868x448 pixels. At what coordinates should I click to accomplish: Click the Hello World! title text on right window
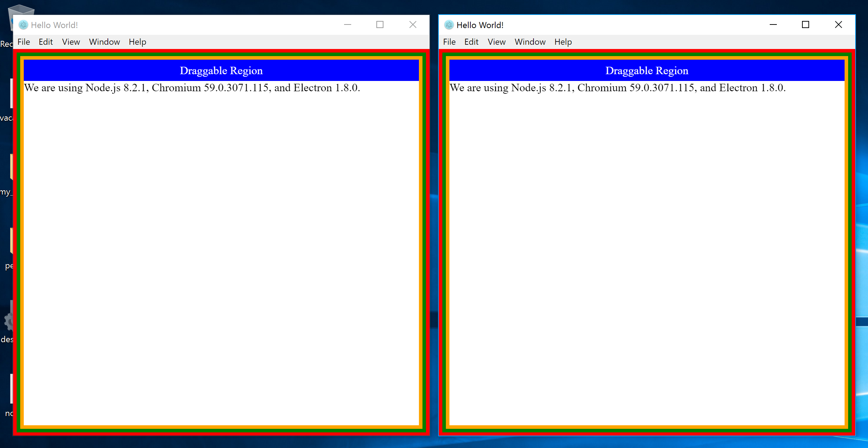click(x=480, y=25)
